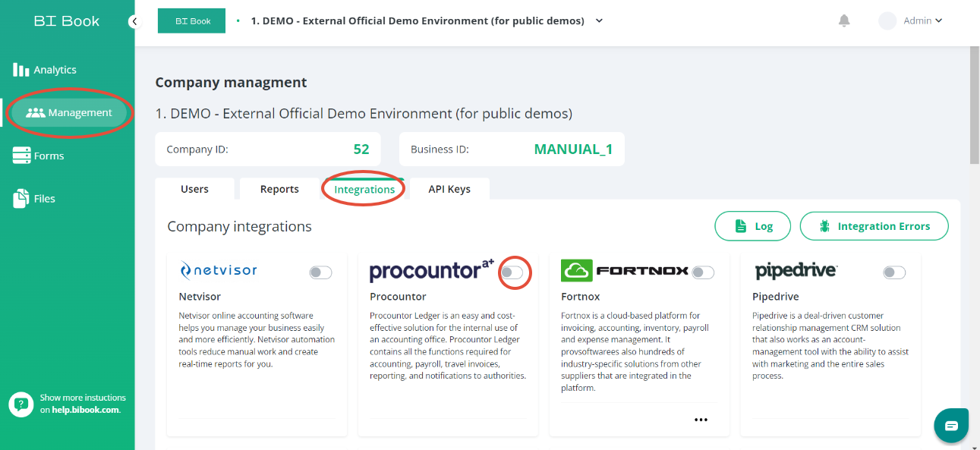The image size is (980, 450).
Task: Click the Forms stacked rows icon
Action: (21, 156)
